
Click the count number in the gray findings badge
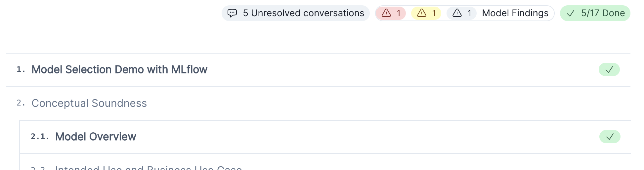pyautogui.click(x=469, y=13)
